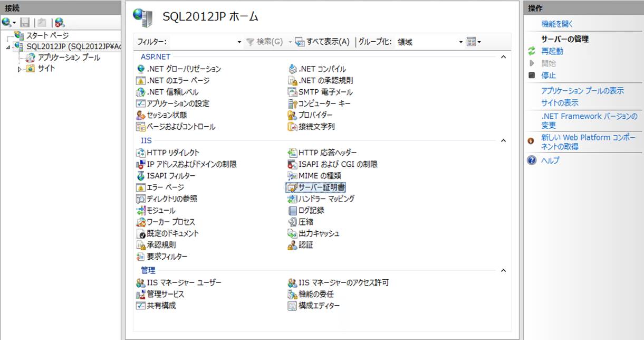Image resolution: width=644 pixels, height=340 pixels.
Task: Open HTTP リダイレクト feature
Action: click(x=168, y=153)
